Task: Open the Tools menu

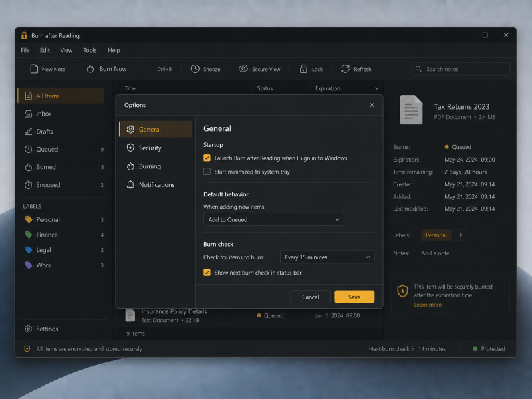Action: tap(90, 50)
